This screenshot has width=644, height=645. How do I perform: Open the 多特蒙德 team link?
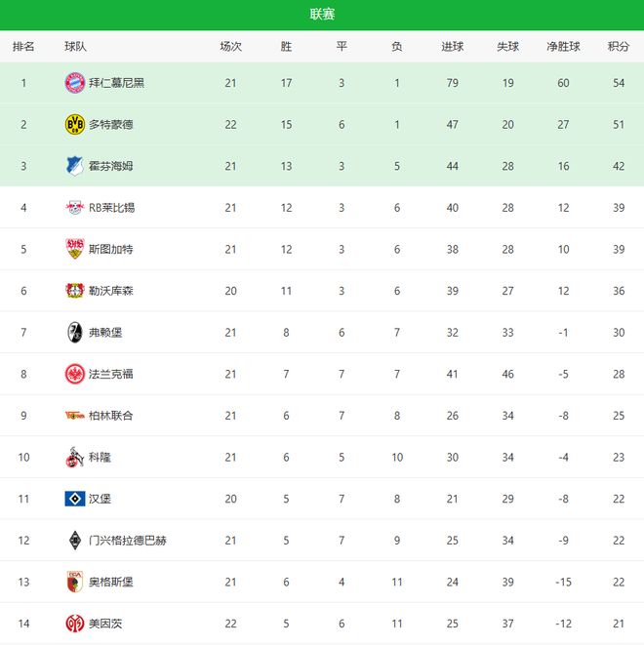click(x=110, y=125)
